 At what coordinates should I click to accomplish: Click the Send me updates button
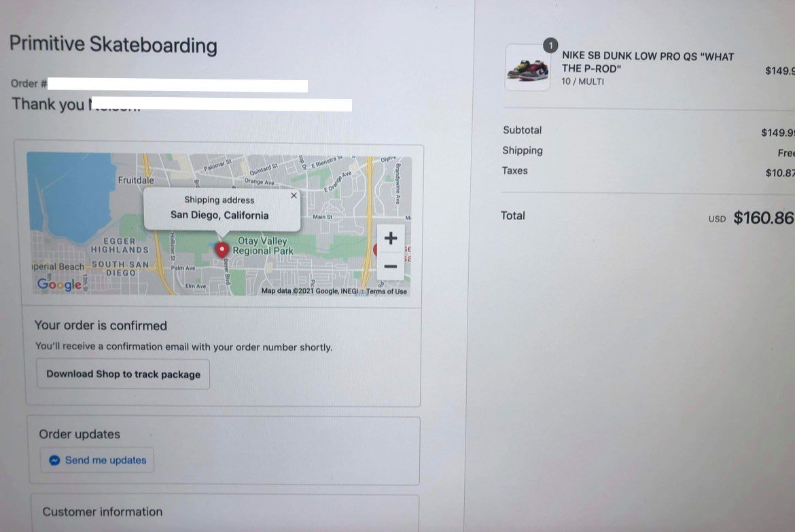(x=97, y=460)
